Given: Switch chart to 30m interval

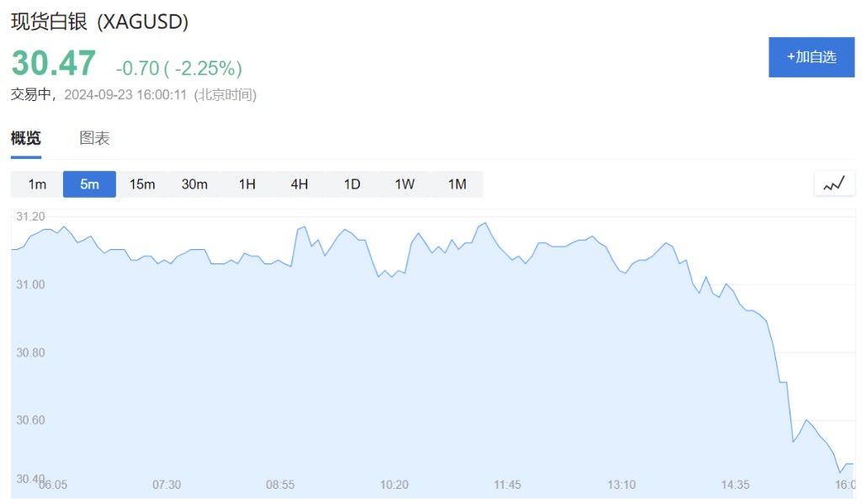Looking at the screenshot, I should coord(194,184).
